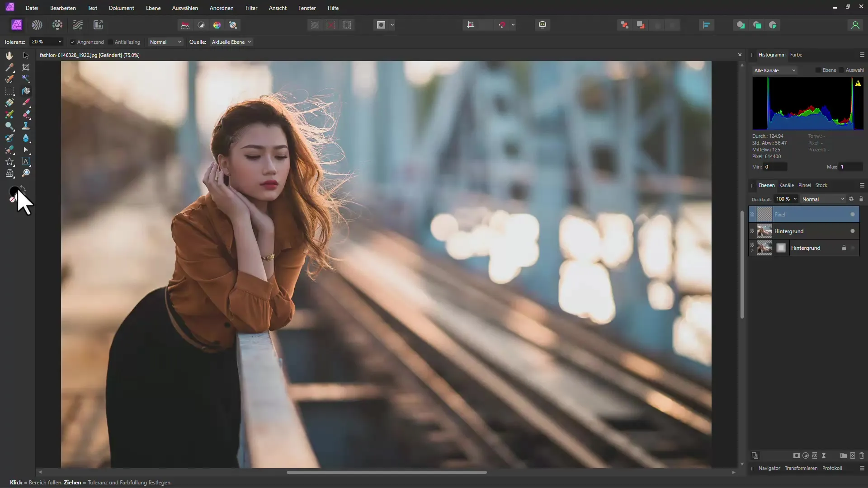Toggle the Auswahl histogram checkbox
This screenshot has height=488, width=868.
tap(841, 70)
